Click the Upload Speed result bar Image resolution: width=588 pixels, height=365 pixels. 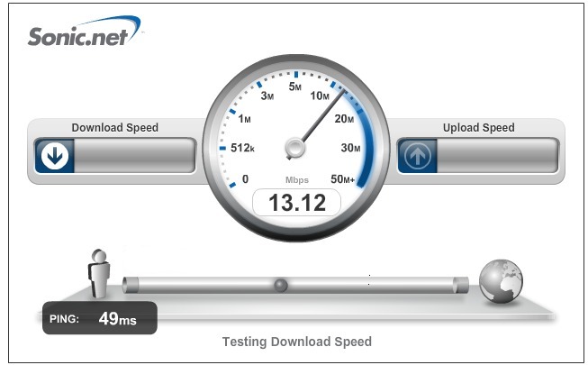(478, 156)
